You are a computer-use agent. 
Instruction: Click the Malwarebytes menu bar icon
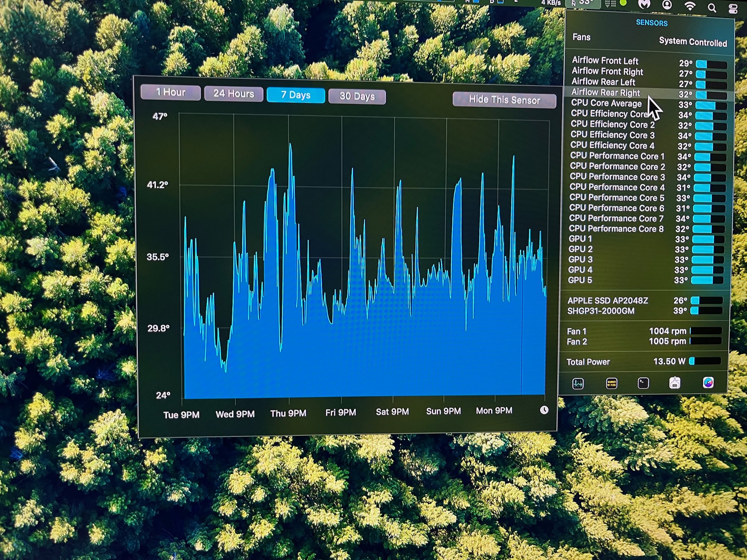pos(644,4)
